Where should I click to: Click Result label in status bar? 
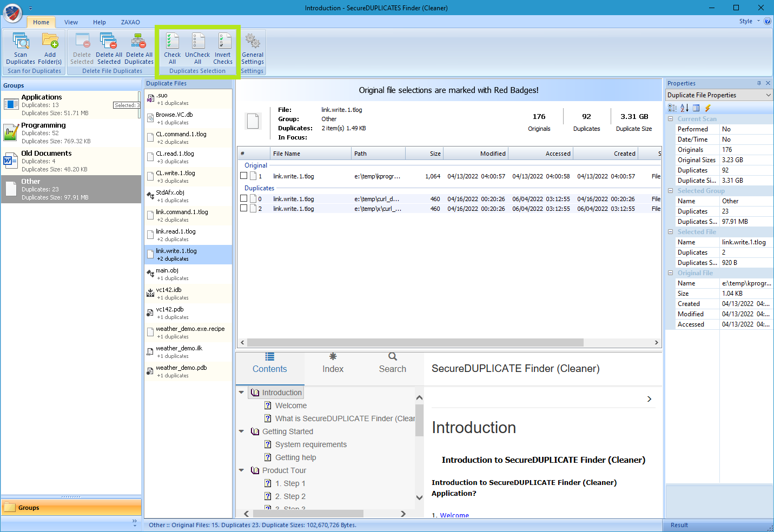point(679,525)
